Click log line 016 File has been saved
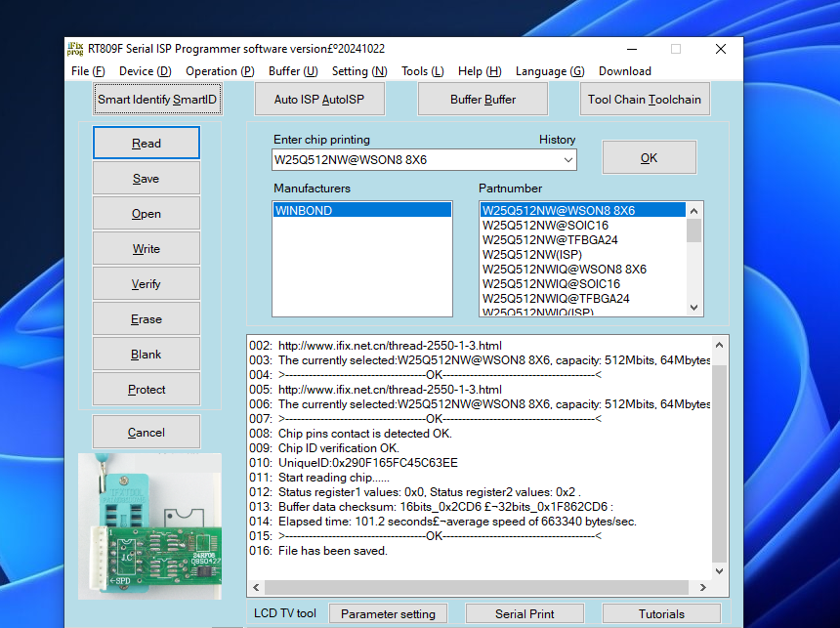 pos(333,551)
